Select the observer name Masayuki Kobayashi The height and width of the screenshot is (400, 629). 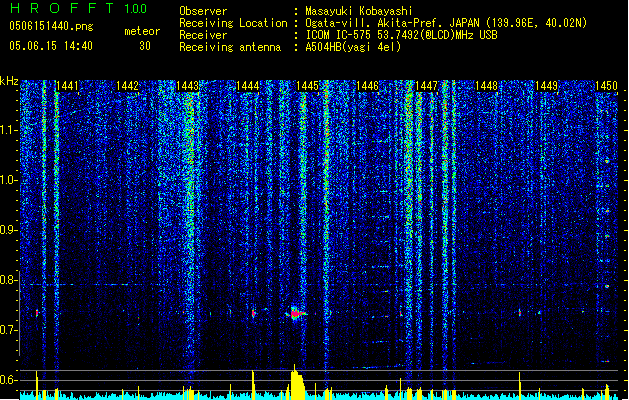pos(359,11)
